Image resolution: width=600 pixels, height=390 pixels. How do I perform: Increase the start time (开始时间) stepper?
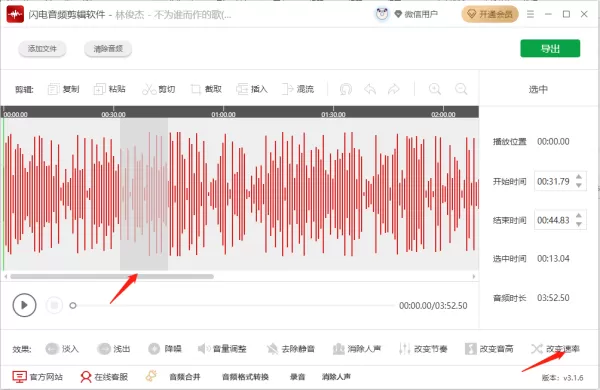[579, 177]
